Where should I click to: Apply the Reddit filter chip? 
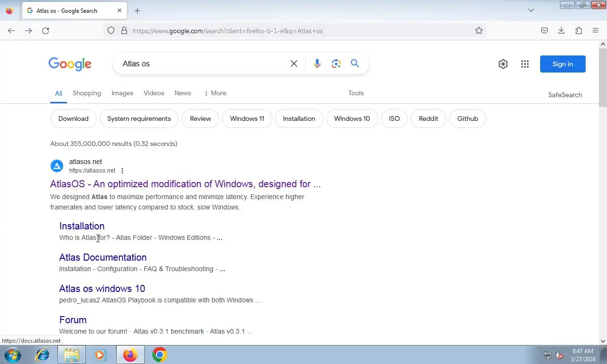pos(428,118)
